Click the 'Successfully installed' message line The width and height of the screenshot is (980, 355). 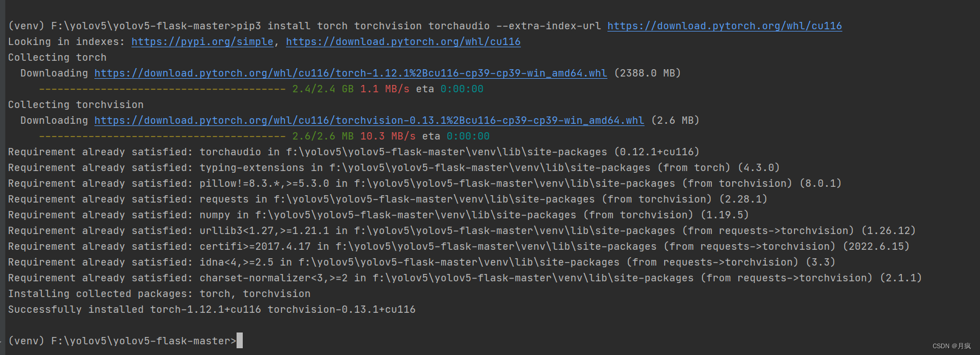click(212, 309)
